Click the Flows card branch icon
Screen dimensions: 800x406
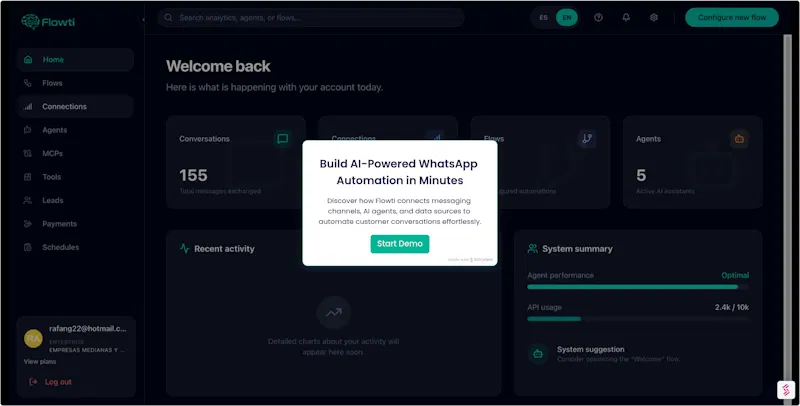587,139
